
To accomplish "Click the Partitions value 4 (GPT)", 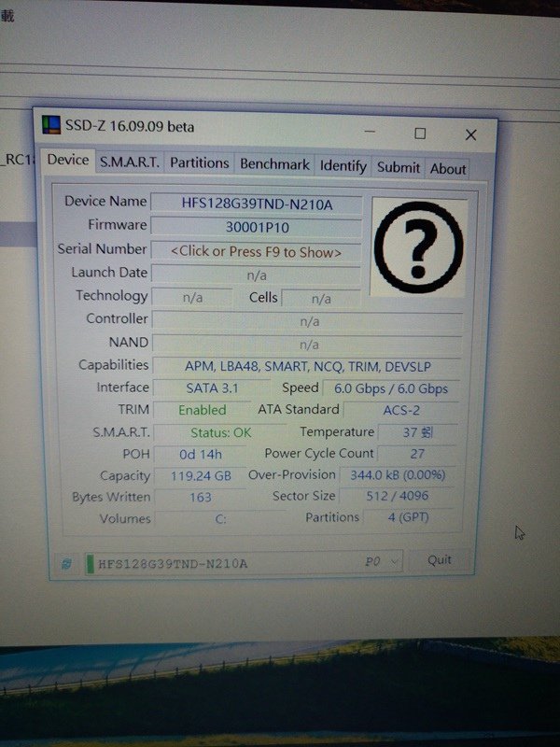I will 409,517.
